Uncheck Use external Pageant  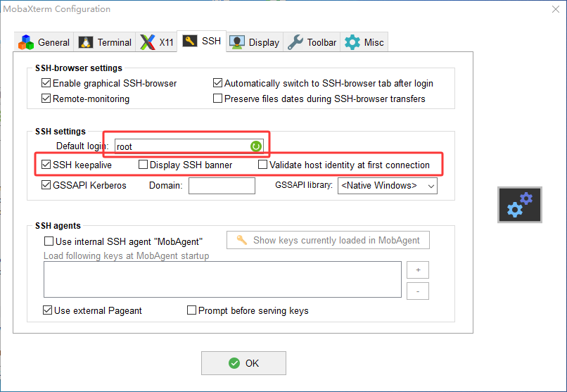pos(47,310)
